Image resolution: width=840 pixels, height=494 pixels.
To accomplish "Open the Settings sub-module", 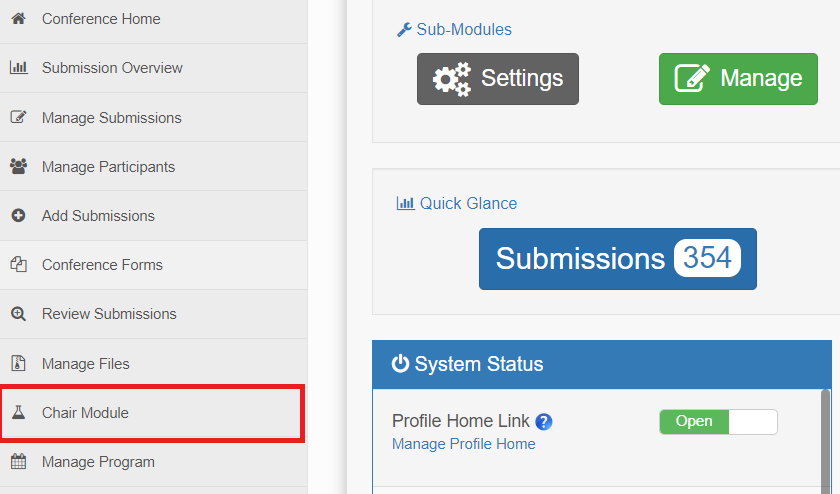I will tap(498, 79).
